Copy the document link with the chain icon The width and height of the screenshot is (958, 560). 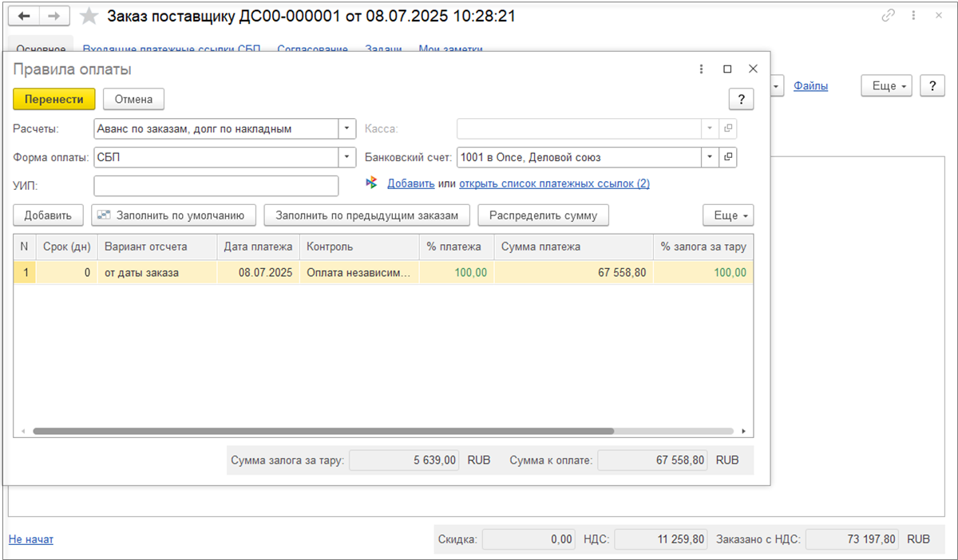pos(888,16)
